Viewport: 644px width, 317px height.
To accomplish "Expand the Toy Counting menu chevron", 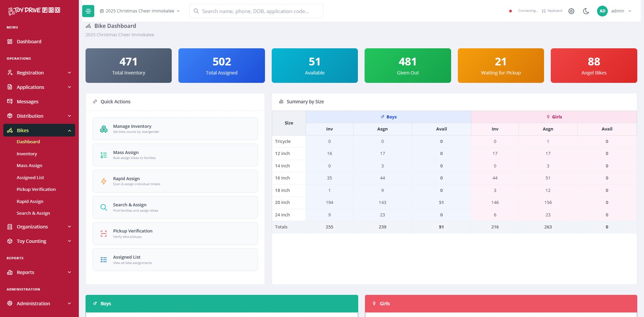I will (x=69, y=241).
